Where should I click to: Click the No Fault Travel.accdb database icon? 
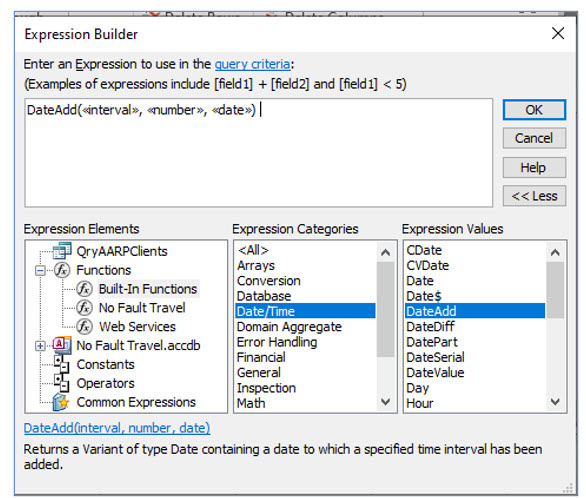(x=62, y=345)
